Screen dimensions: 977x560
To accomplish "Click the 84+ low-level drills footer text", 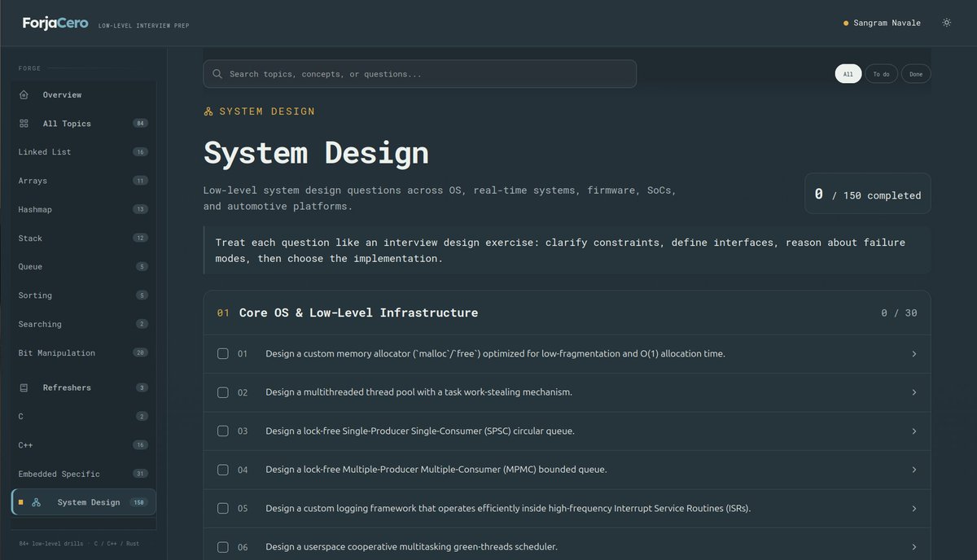I will click(x=79, y=543).
